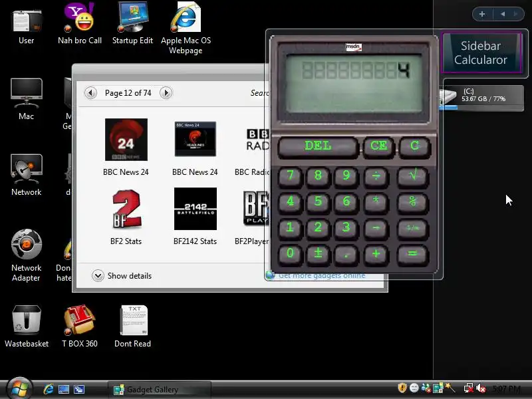Select the BF2 Stats gadget
Viewport: 532px width, 399px height.
point(126,217)
